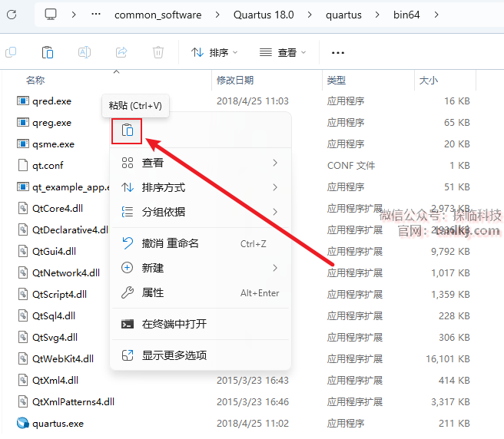This screenshot has height=439, width=504.
Task: Click the QtNetwork4.dll file name
Action: coord(66,272)
